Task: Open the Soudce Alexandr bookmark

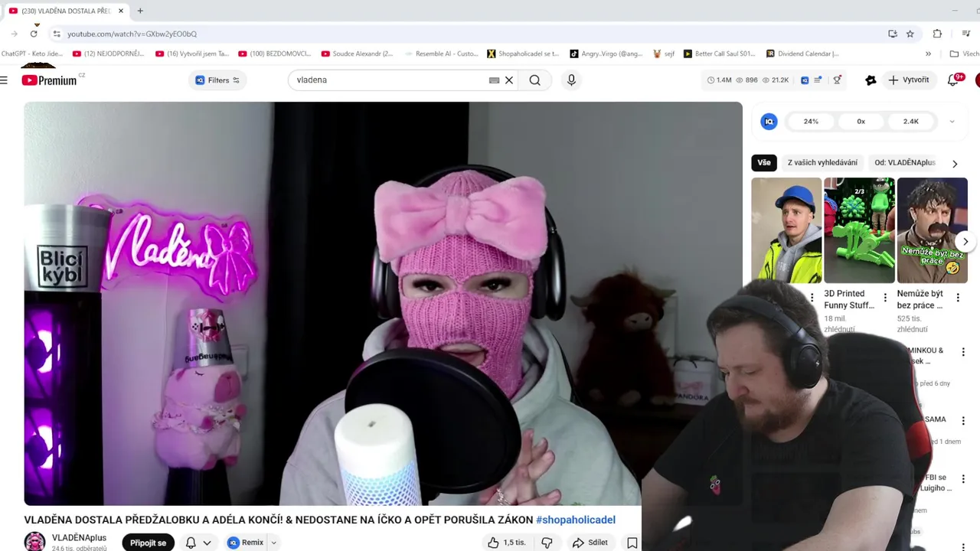Action: (x=358, y=54)
